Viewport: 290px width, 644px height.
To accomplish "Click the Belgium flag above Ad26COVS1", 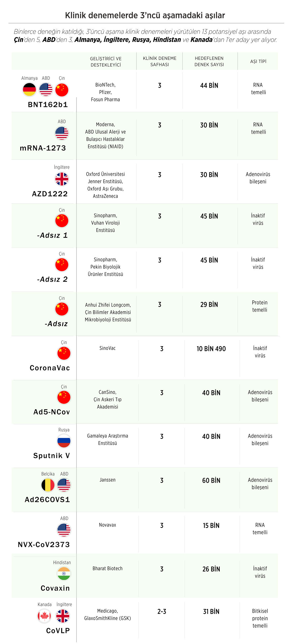I will pos(48,485).
